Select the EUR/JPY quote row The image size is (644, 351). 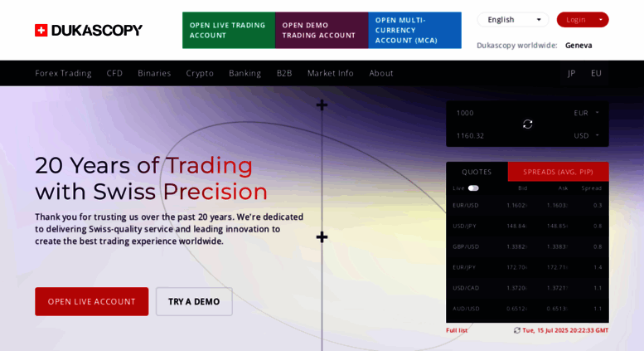point(527,267)
